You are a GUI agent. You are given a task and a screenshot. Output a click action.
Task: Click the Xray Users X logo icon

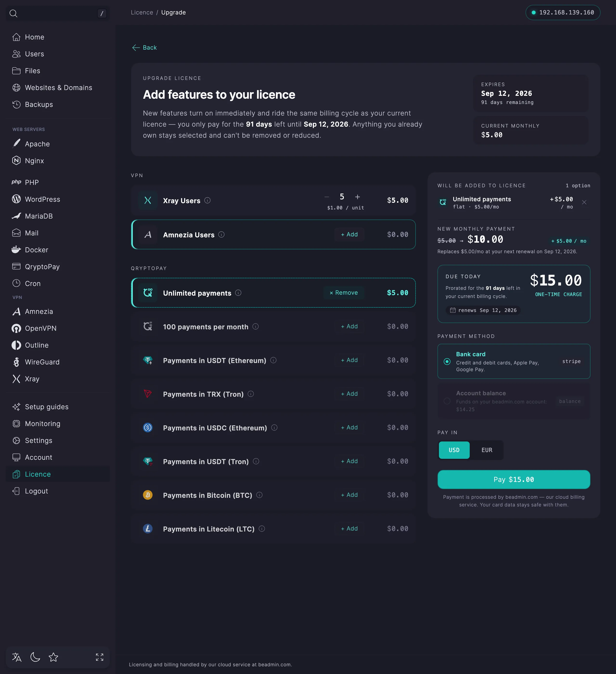tap(148, 200)
